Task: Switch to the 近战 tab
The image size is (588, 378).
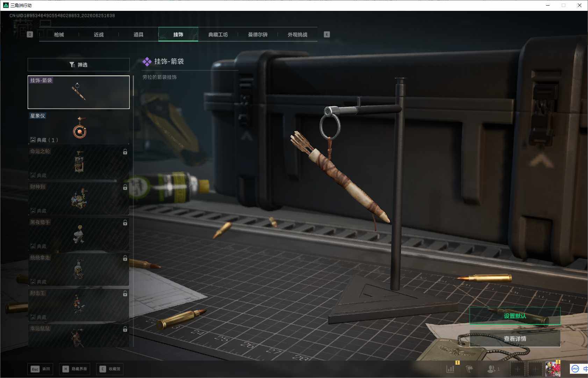Action: (x=99, y=35)
